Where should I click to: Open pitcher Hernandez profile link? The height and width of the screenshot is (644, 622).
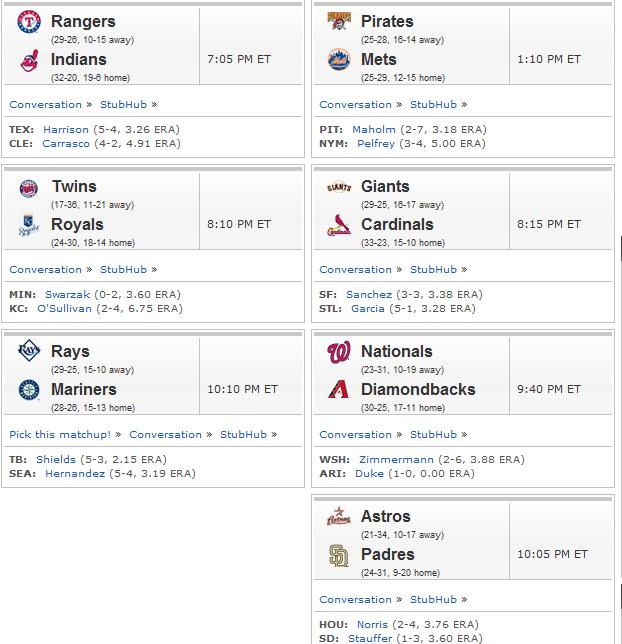[75, 474]
